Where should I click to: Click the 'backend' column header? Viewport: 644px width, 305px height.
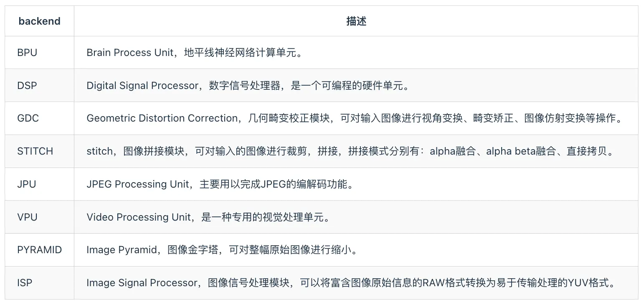(39, 21)
